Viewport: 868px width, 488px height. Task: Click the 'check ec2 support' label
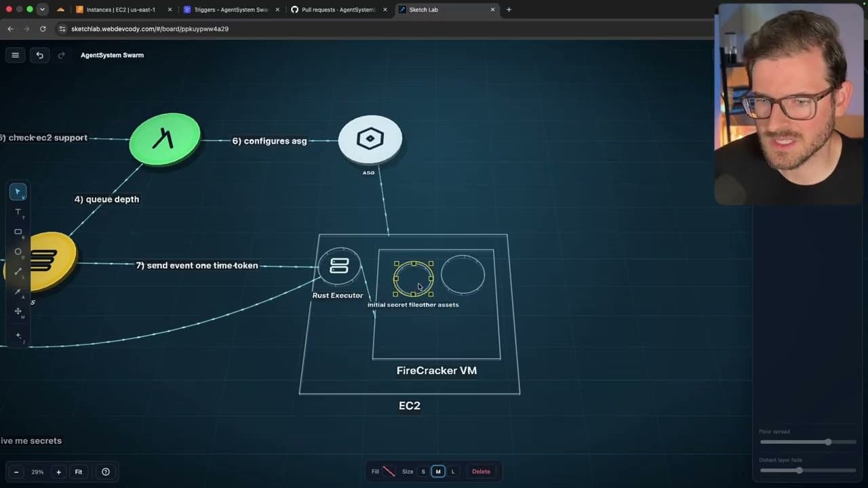43,138
